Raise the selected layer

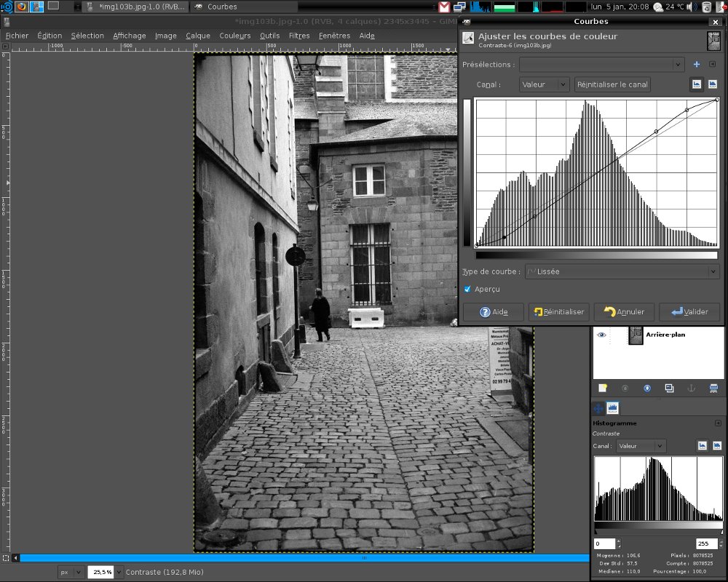(625, 388)
